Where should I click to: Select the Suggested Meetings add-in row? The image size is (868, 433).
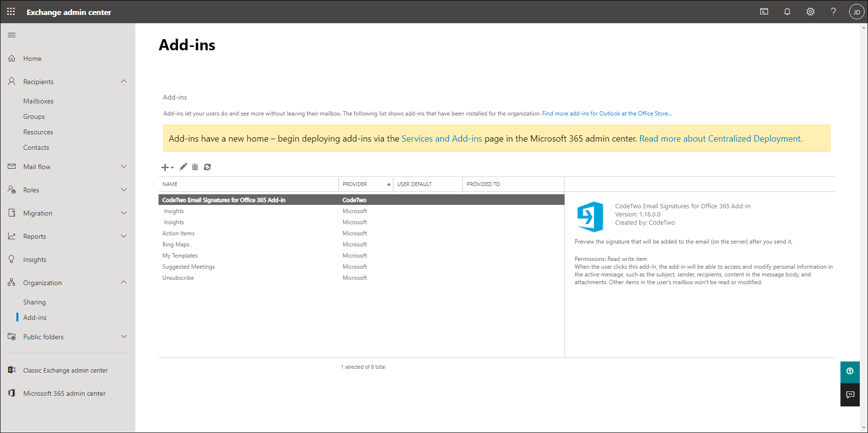click(362, 267)
